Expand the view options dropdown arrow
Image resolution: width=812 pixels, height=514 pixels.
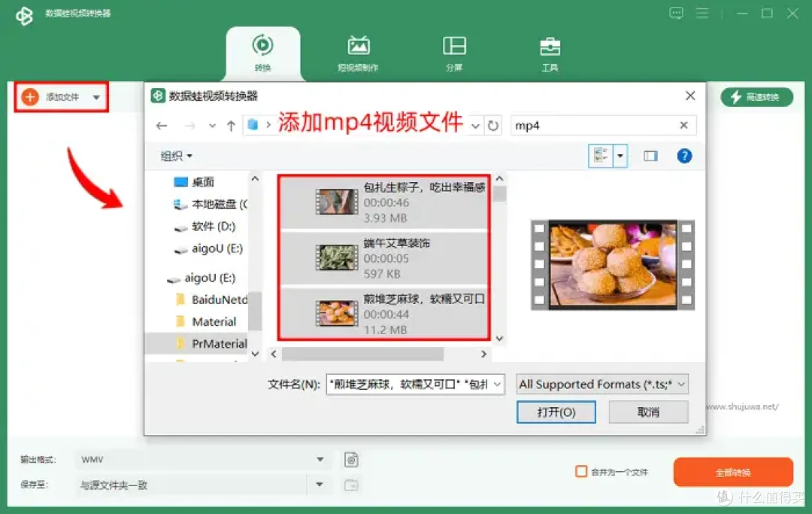[620, 156]
